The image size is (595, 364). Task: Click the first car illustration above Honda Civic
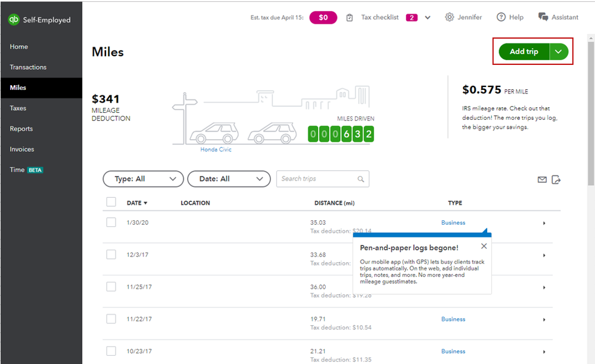pyautogui.click(x=214, y=133)
